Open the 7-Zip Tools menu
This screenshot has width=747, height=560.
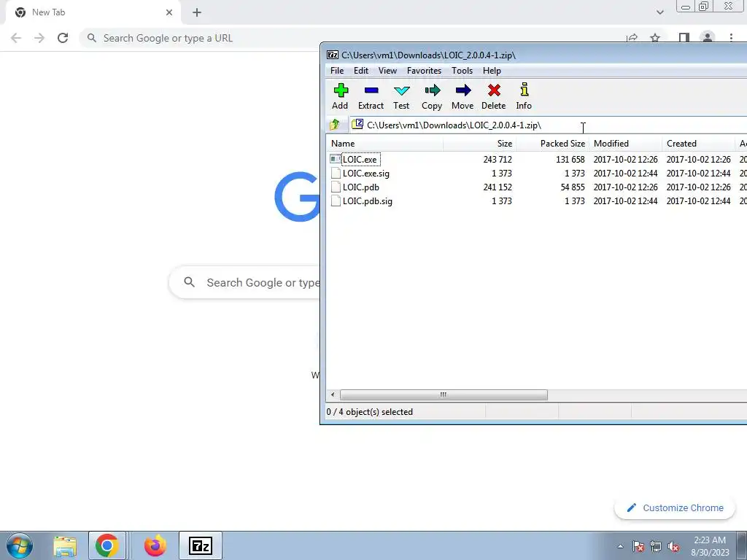(462, 71)
